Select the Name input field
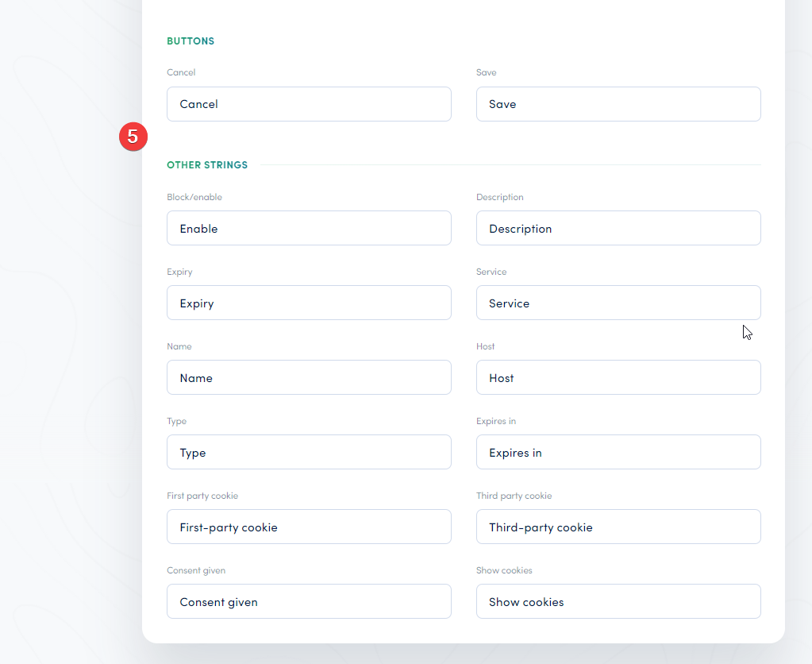This screenshot has height=664, width=812. 309,377
